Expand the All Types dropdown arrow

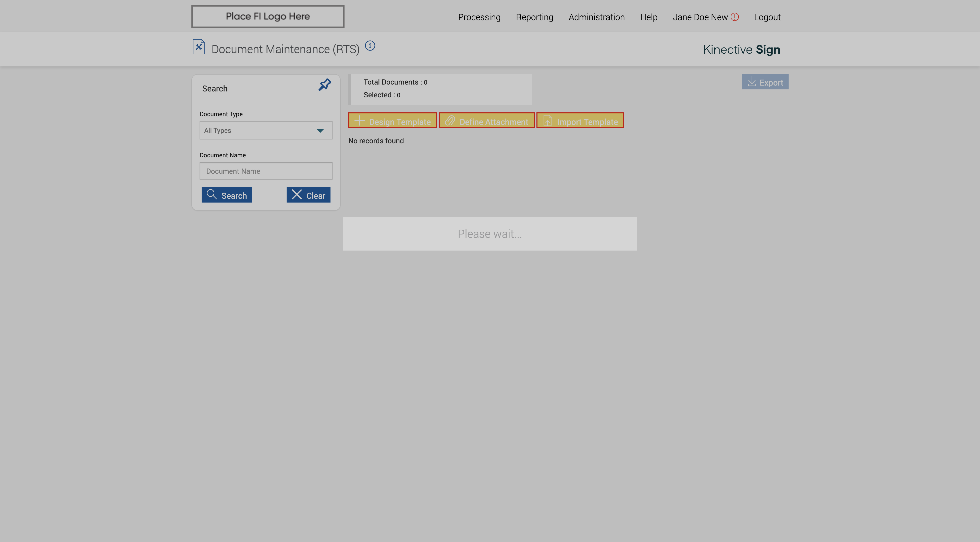click(320, 131)
